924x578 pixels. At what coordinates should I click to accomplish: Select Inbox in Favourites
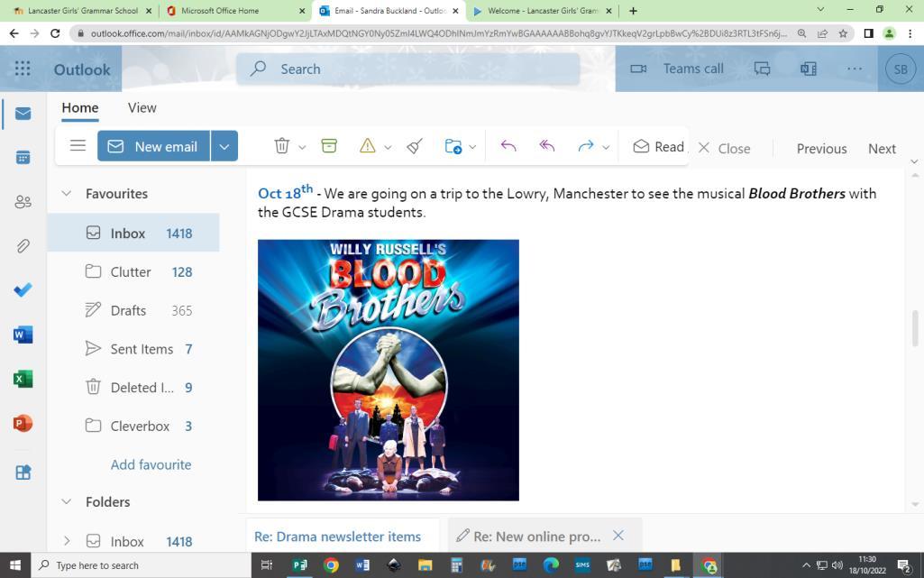click(x=133, y=233)
